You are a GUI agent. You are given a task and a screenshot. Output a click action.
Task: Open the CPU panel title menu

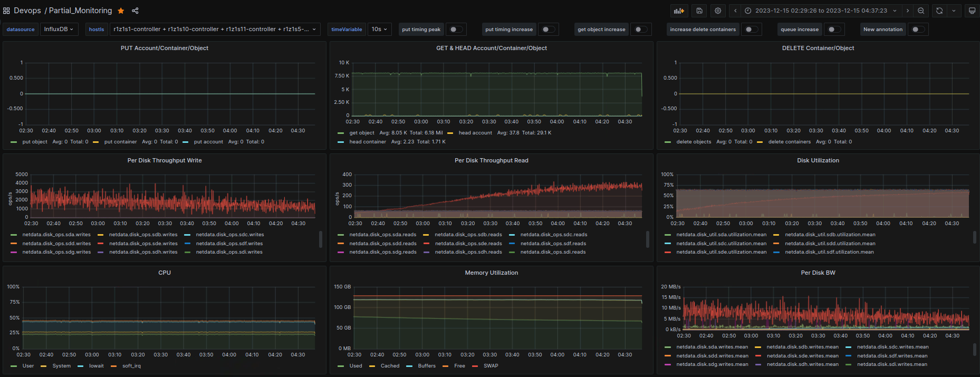coord(165,273)
